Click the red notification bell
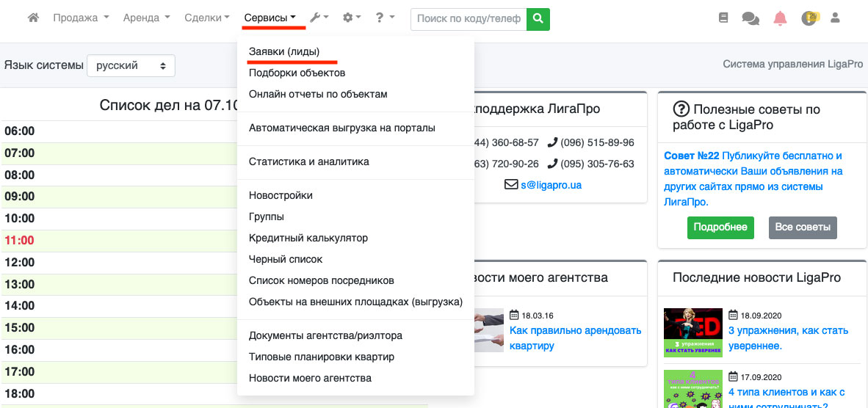 (780, 19)
